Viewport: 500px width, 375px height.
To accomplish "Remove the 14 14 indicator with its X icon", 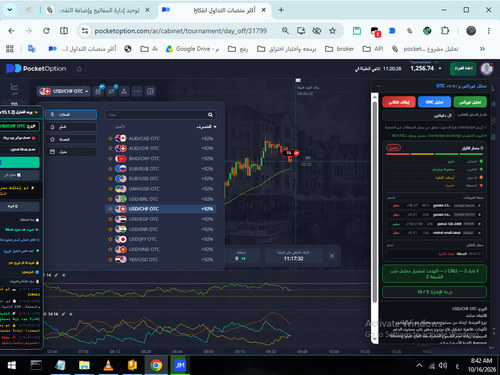I will coord(71,314).
